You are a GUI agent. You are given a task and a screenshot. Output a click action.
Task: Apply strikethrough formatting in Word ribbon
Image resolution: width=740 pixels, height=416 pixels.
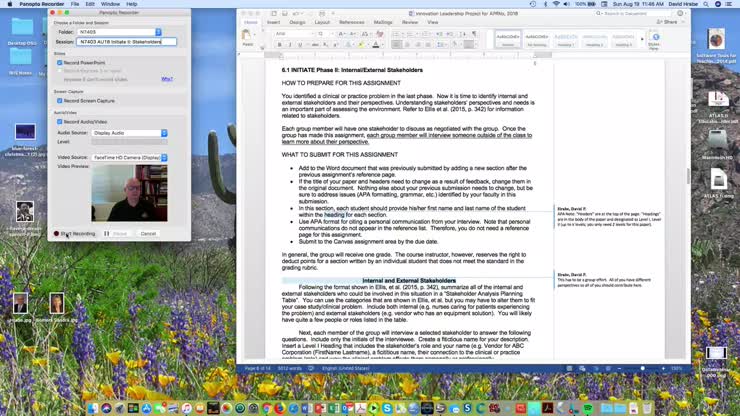pyautogui.click(x=314, y=45)
